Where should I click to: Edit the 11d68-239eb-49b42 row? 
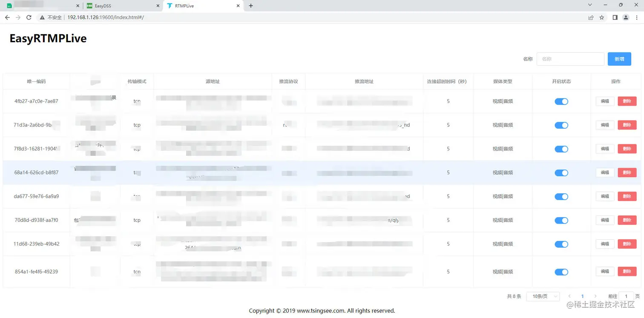coord(605,244)
